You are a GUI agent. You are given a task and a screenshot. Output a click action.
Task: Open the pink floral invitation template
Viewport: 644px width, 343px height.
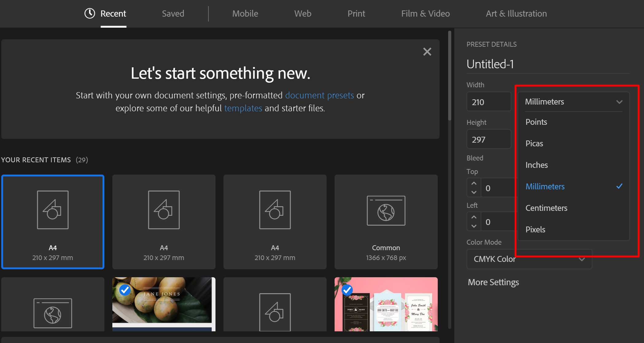point(386,304)
